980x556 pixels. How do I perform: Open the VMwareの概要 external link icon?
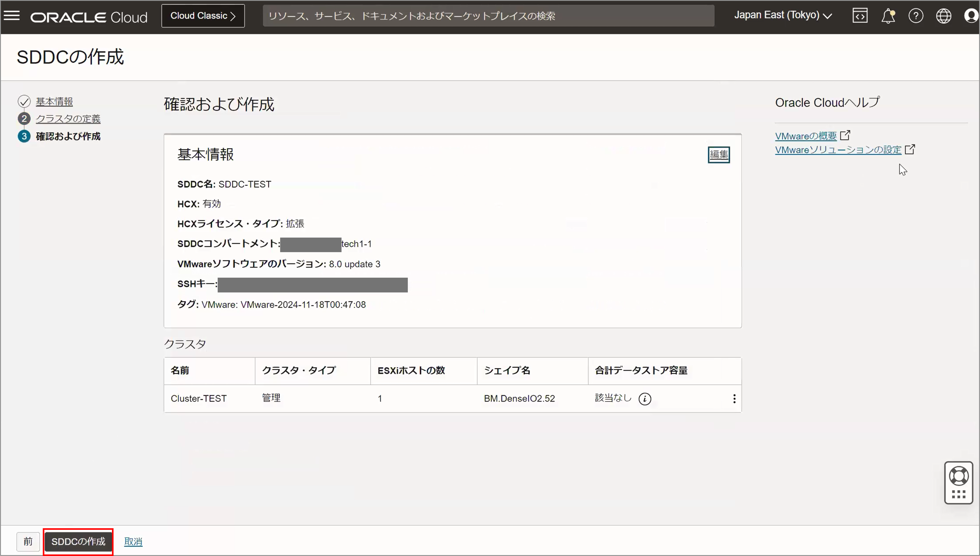point(845,135)
